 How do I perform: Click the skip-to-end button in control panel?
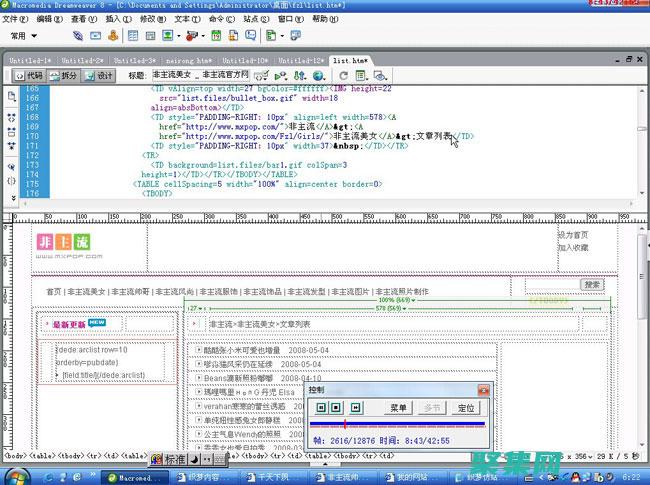point(358,408)
